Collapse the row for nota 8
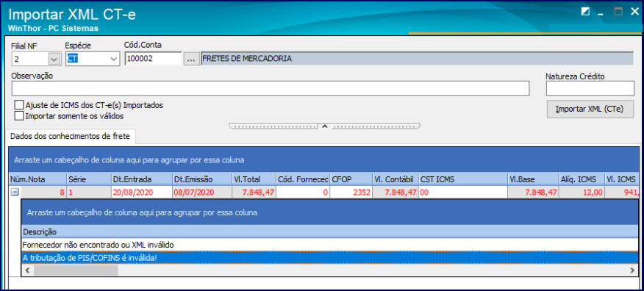 (15, 192)
